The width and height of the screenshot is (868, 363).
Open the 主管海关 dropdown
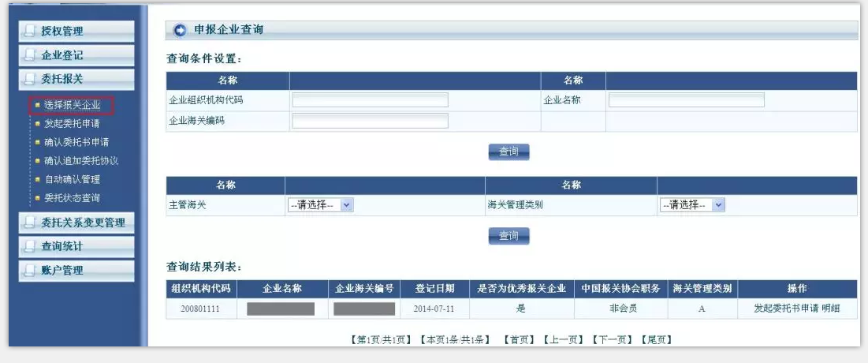[321, 205]
